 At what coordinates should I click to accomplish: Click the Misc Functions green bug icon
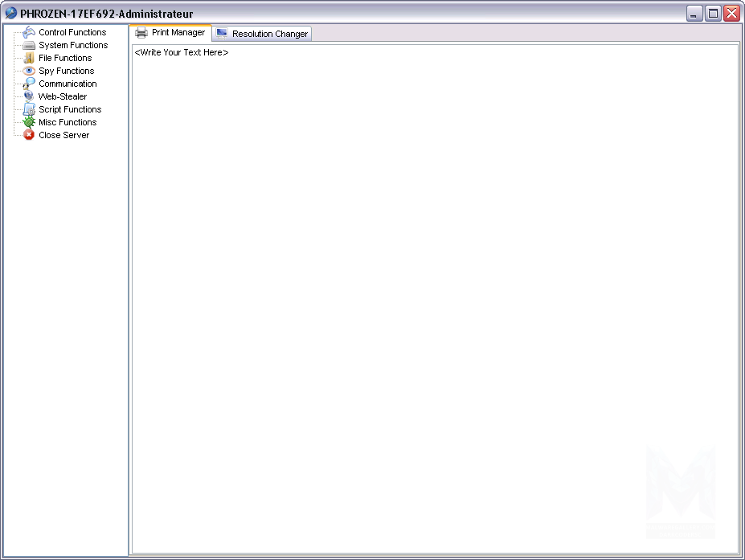click(29, 122)
